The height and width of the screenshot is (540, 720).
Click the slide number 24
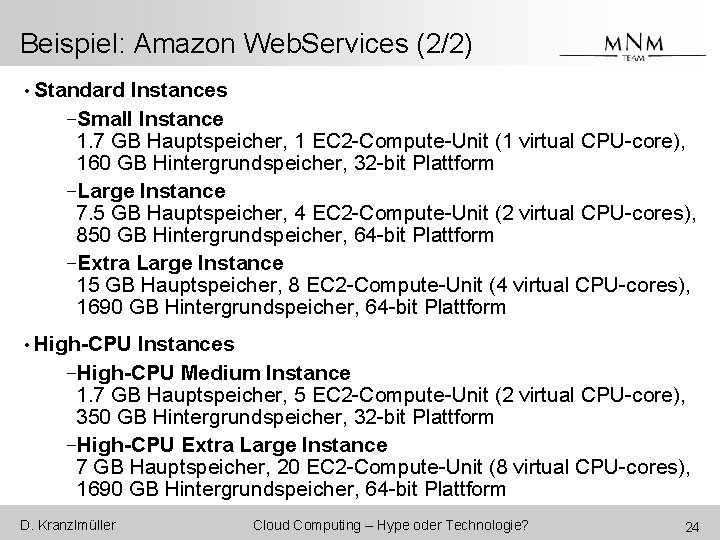[x=689, y=527]
